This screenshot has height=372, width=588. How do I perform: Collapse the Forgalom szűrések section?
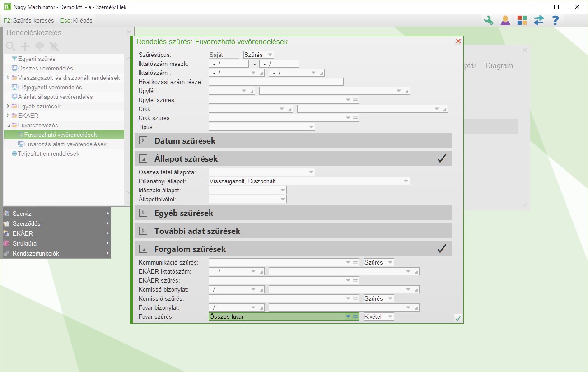pos(144,249)
